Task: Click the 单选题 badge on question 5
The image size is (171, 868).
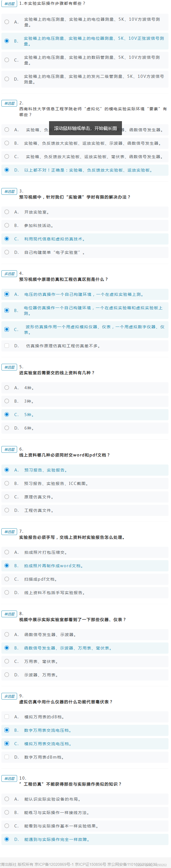Action: click(x=9, y=367)
